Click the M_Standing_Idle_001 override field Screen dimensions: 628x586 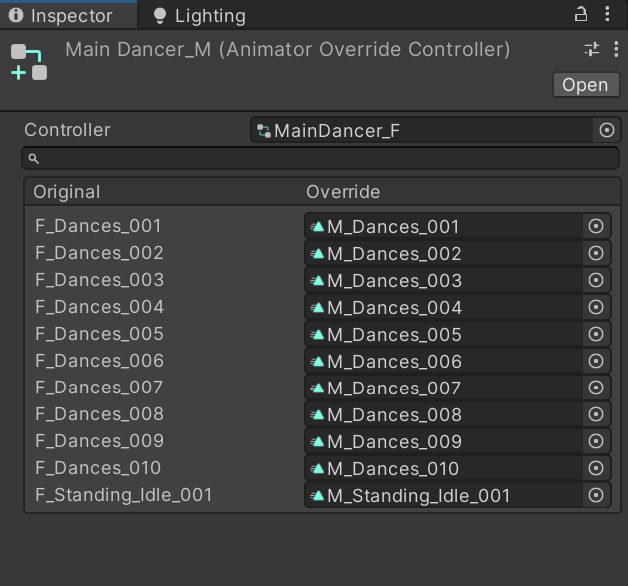(x=444, y=495)
